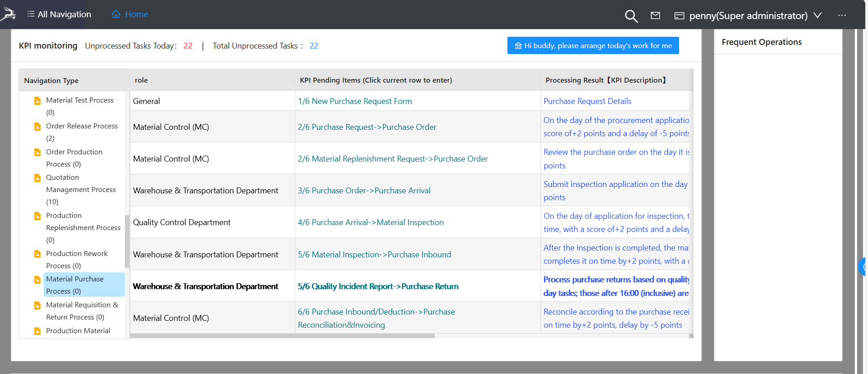
Task: Click the Purchase Request Details link
Action: [587, 101]
